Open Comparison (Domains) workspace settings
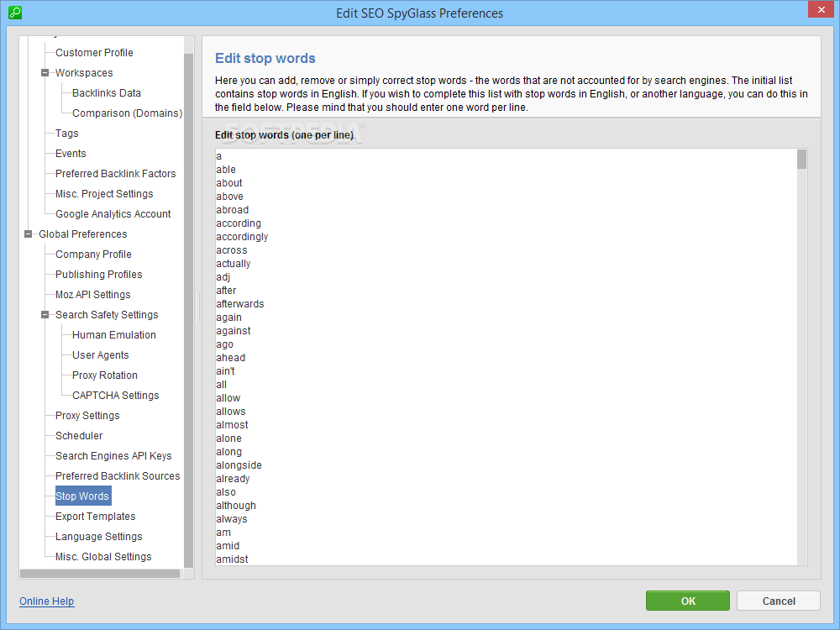 [128, 113]
